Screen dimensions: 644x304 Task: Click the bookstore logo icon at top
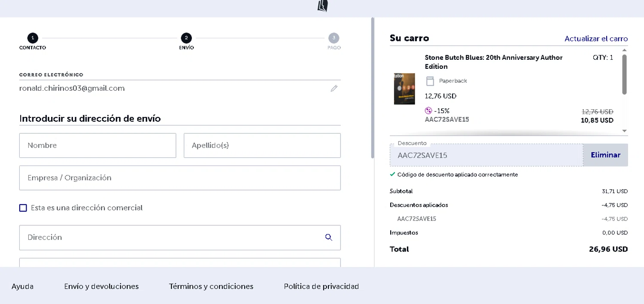click(323, 6)
